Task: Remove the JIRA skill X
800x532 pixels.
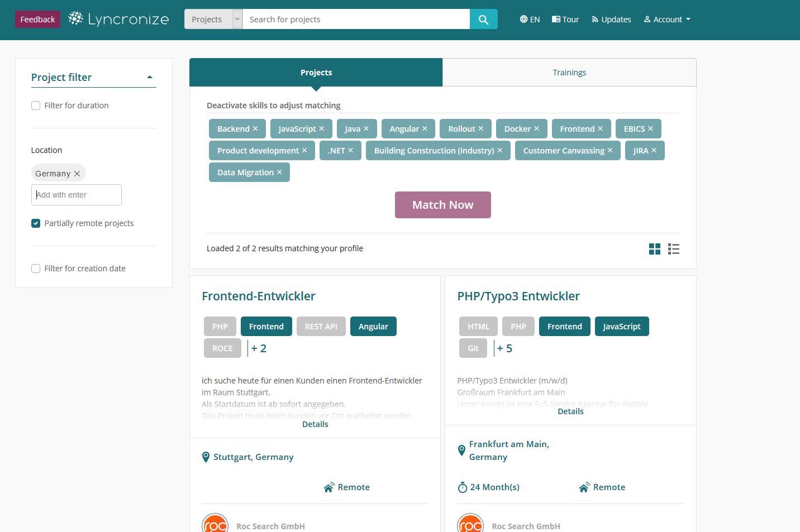Action: coord(654,150)
